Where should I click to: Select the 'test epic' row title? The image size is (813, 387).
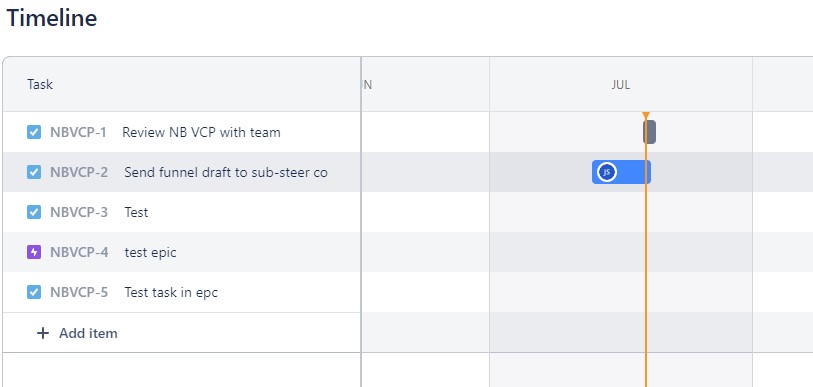click(150, 253)
